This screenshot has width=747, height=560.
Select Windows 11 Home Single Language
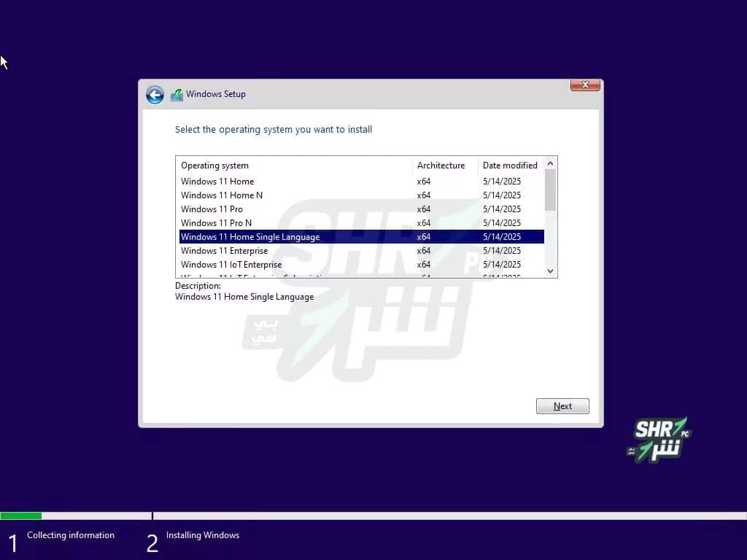pyautogui.click(x=361, y=237)
